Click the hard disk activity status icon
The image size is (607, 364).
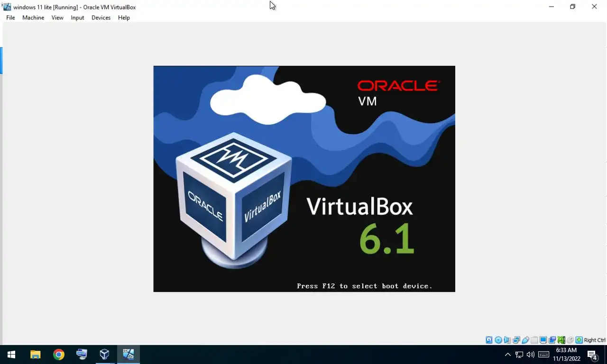coord(489,340)
